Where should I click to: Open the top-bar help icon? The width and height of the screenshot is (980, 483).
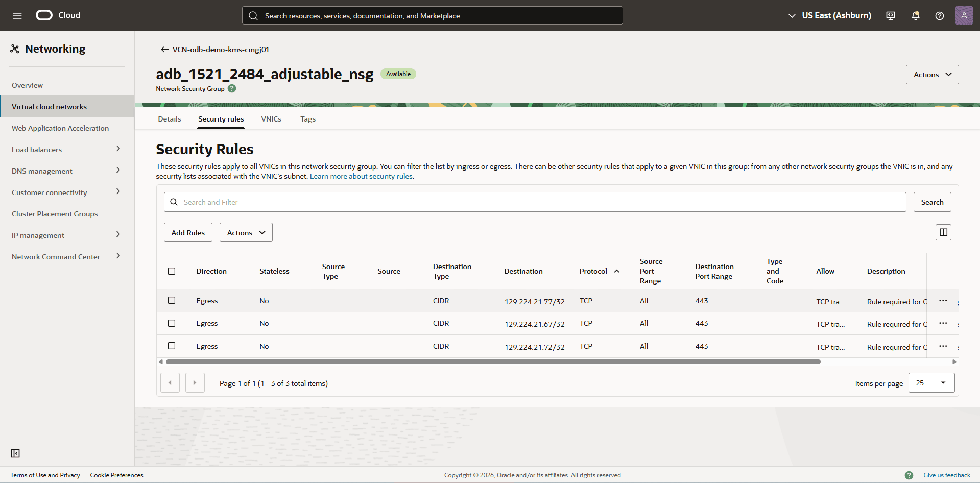pos(939,15)
